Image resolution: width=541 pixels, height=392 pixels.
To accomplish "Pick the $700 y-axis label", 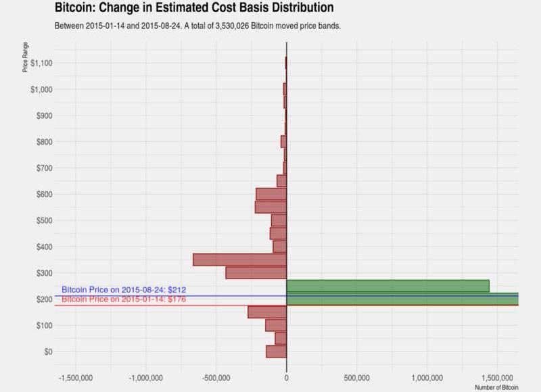I will click(x=45, y=168).
